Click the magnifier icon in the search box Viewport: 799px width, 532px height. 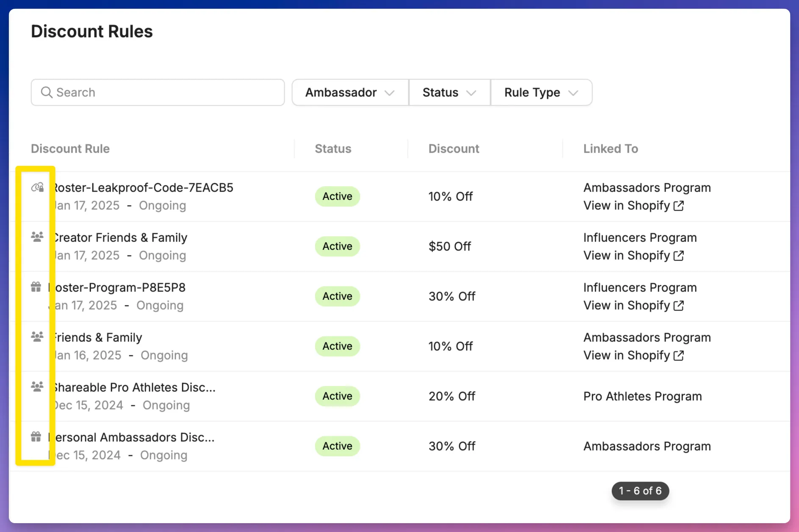(x=47, y=92)
